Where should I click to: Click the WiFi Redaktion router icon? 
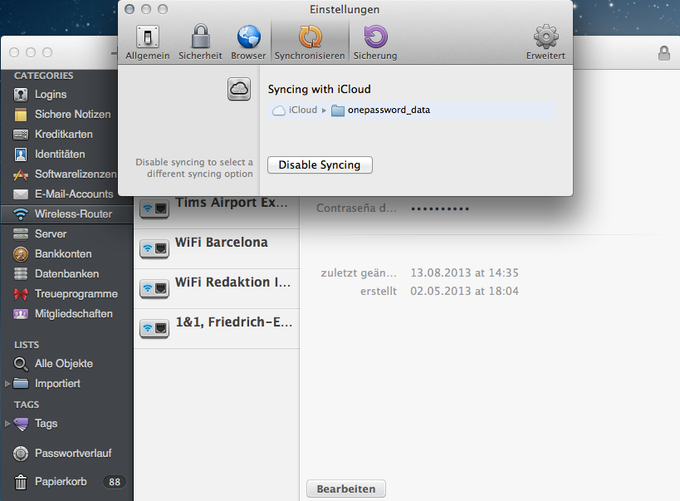(154, 289)
